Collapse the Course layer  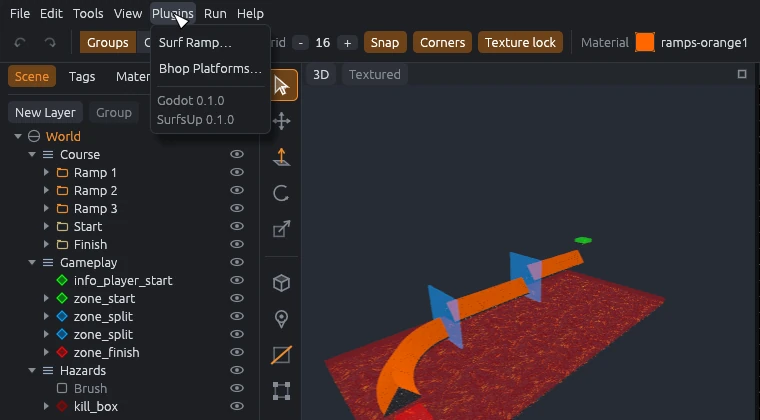pyautogui.click(x=32, y=155)
